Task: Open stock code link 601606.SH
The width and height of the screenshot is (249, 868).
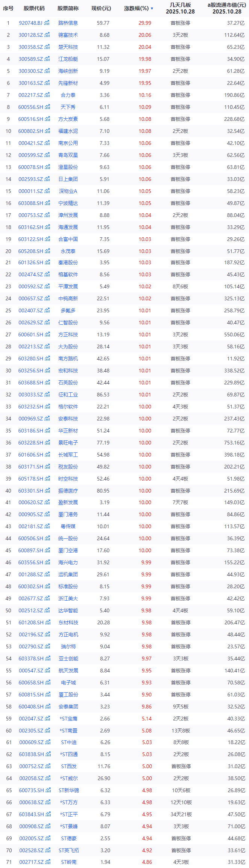Action: [31, 455]
